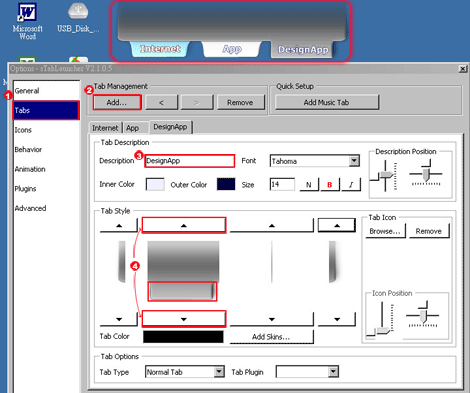Adjust horizontal Description Position slider

coord(426,174)
